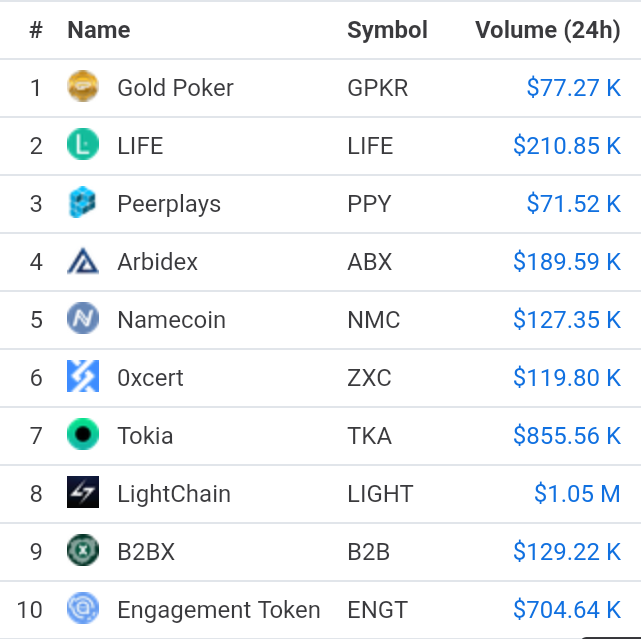
Task: Sort by the Symbol column header
Action: [387, 30]
